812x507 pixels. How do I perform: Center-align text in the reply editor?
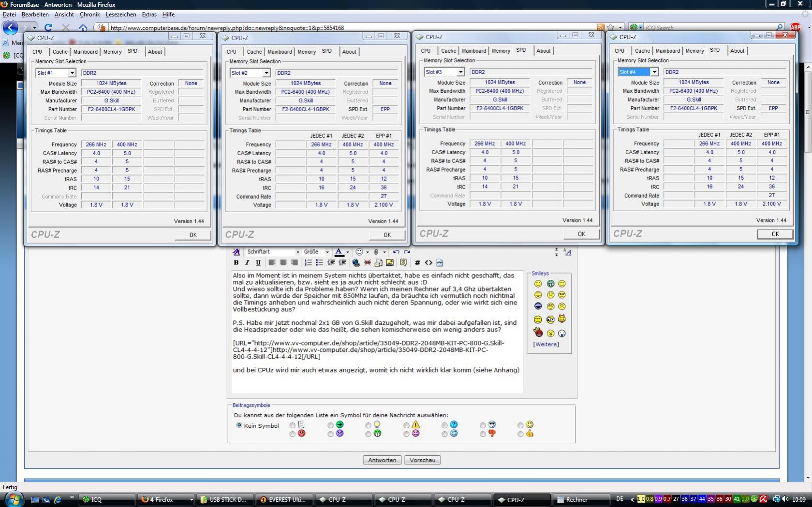click(x=283, y=263)
